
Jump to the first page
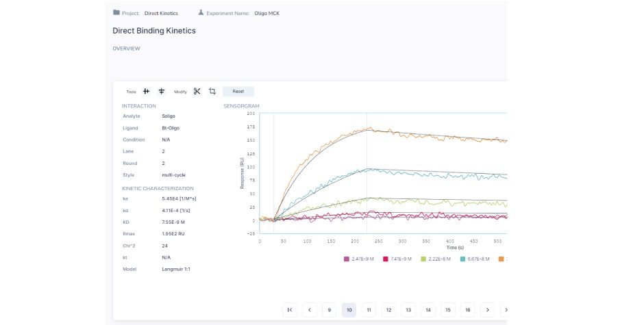(290, 310)
